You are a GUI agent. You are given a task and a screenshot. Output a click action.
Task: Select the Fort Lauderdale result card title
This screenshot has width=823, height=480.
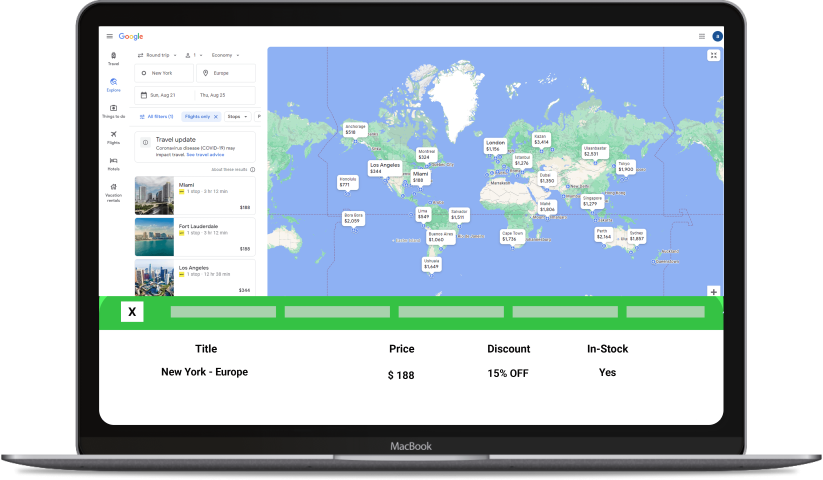[x=198, y=226]
